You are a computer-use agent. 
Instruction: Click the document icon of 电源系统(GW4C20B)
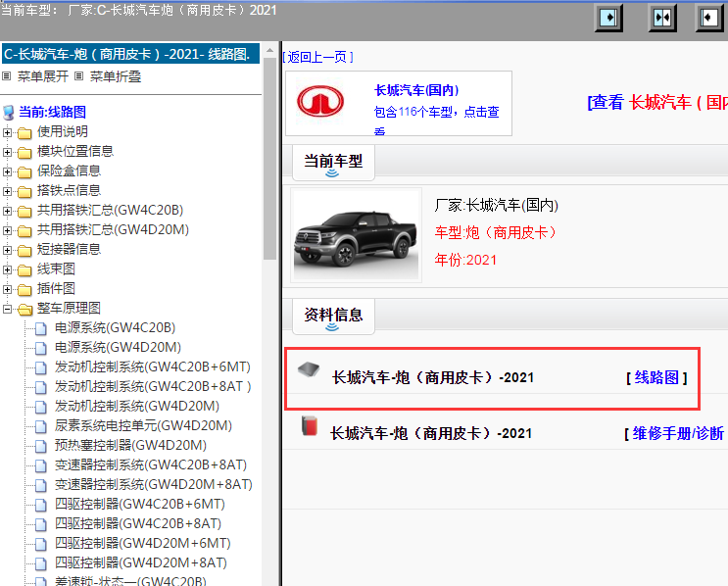41,328
